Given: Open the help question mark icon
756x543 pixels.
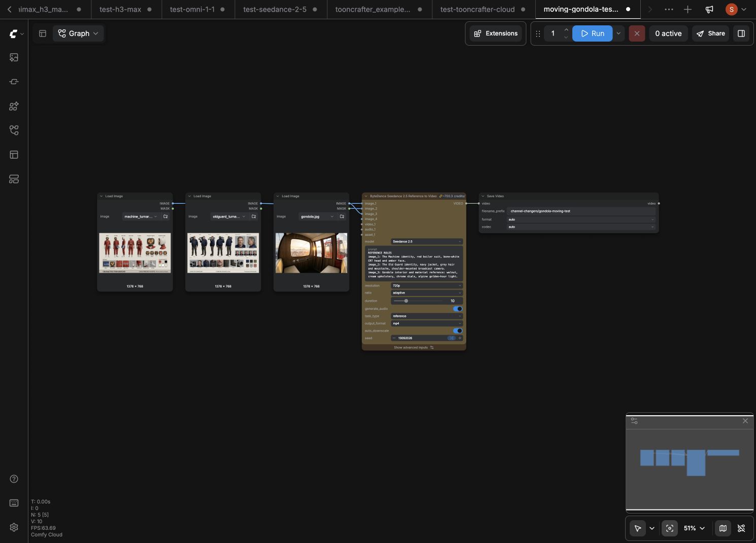Looking at the screenshot, I should 14,479.
